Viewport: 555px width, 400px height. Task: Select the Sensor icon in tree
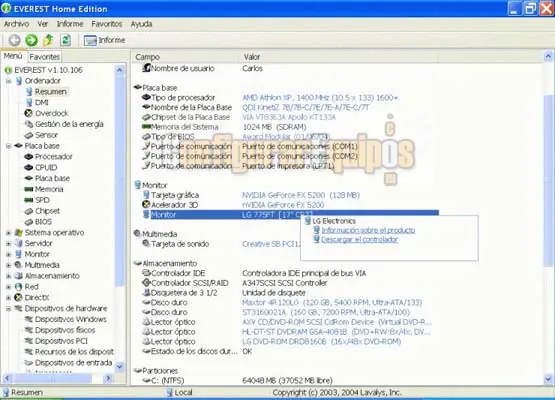pos(29,135)
